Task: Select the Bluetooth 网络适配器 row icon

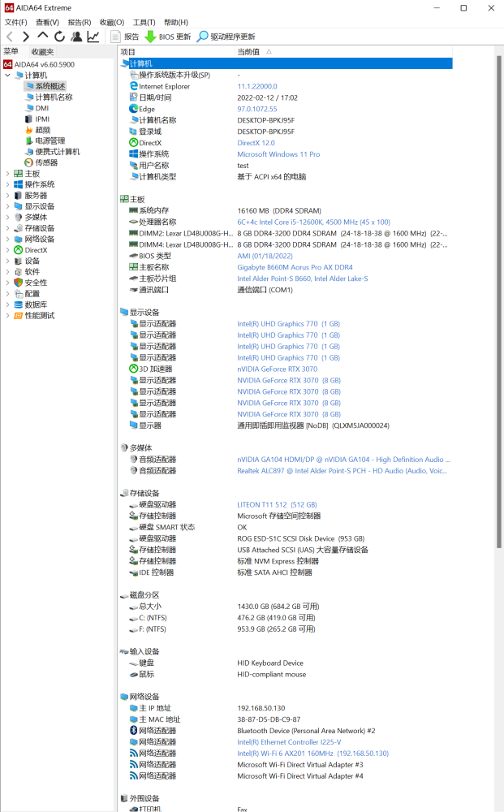Action: (x=133, y=730)
